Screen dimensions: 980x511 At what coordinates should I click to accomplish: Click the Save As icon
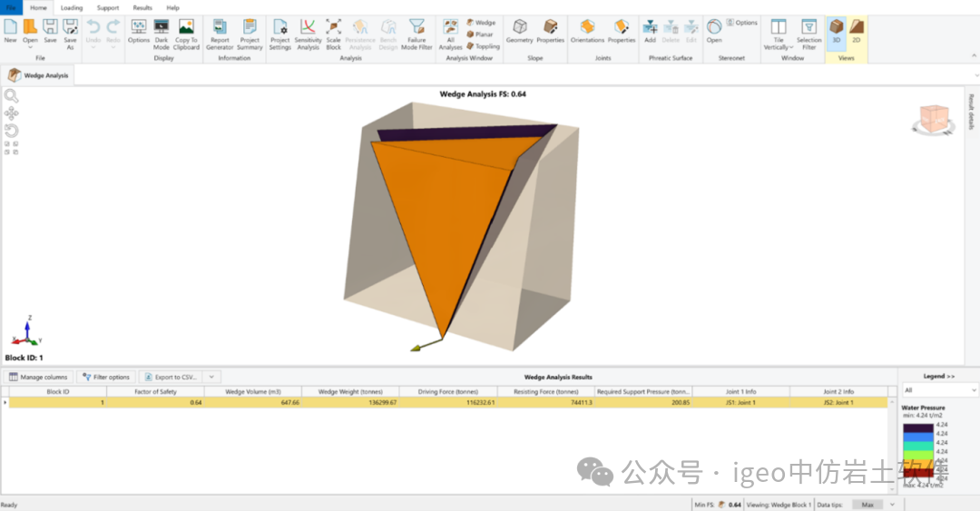[70, 34]
